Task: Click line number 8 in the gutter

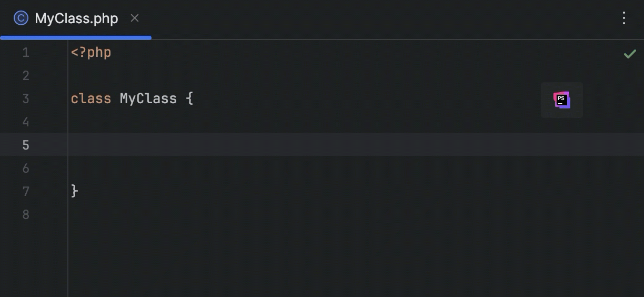Action: click(x=26, y=215)
